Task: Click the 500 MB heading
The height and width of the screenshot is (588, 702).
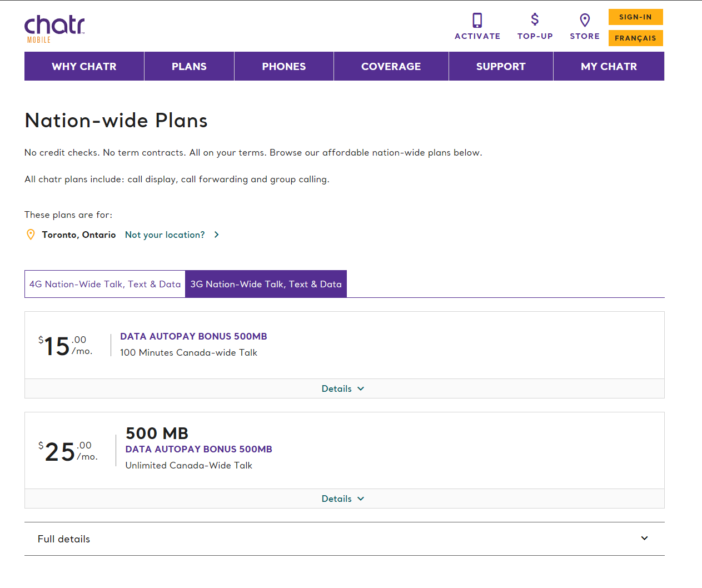Action: coord(157,433)
